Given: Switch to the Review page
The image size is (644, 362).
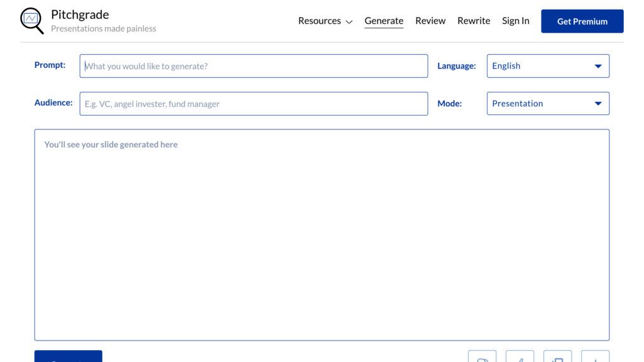Looking at the screenshot, I should [x=430, y=21].
